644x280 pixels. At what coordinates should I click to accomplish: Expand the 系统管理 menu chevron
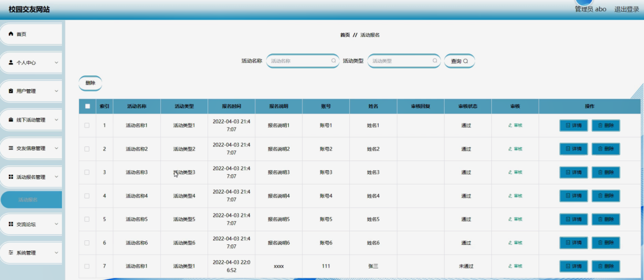click(56, 253)
